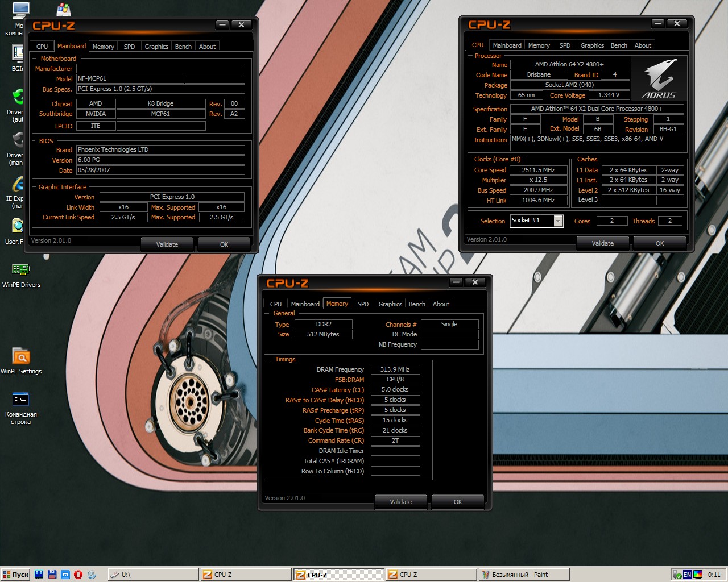Open Graphics tab in the timings window

pos(390,304)
